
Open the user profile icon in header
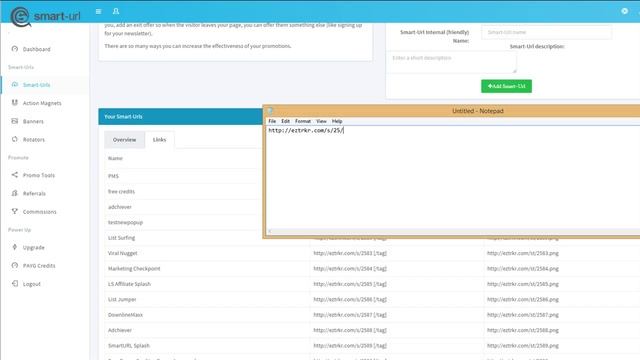(116, 11)
